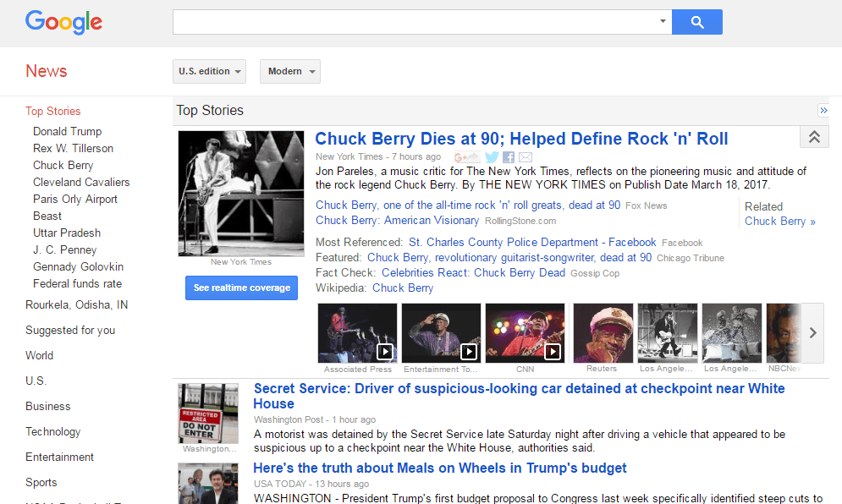Share the Chuck Berry article on Facebook

[x=509, y=157]
